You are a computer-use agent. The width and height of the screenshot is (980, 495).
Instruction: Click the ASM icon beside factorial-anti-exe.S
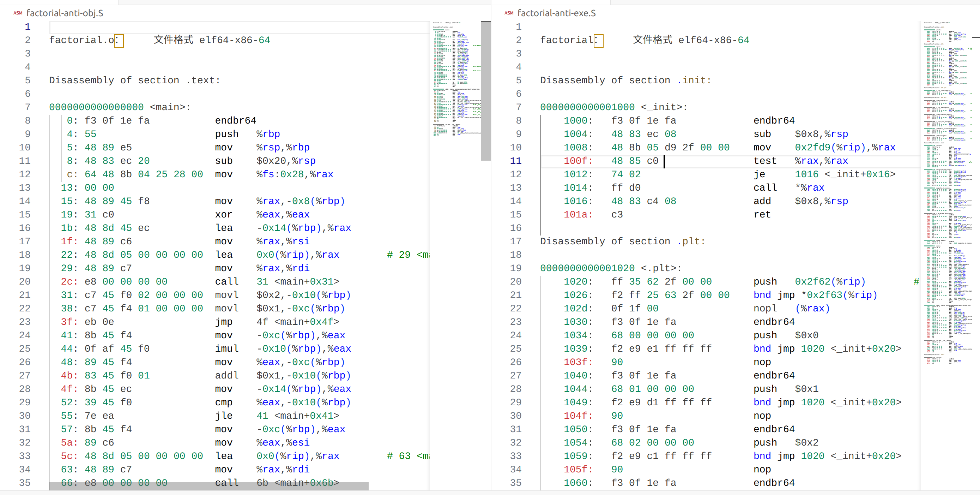509,13
